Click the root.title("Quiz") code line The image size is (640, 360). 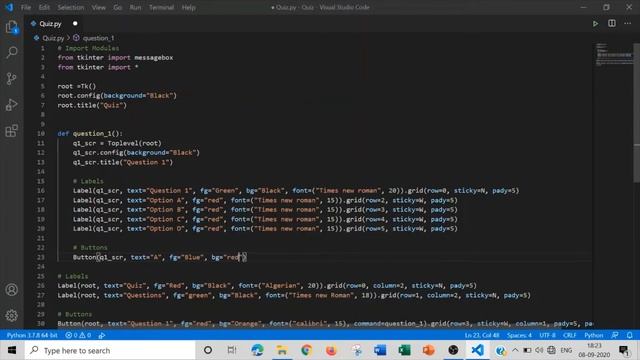point(92,105)
